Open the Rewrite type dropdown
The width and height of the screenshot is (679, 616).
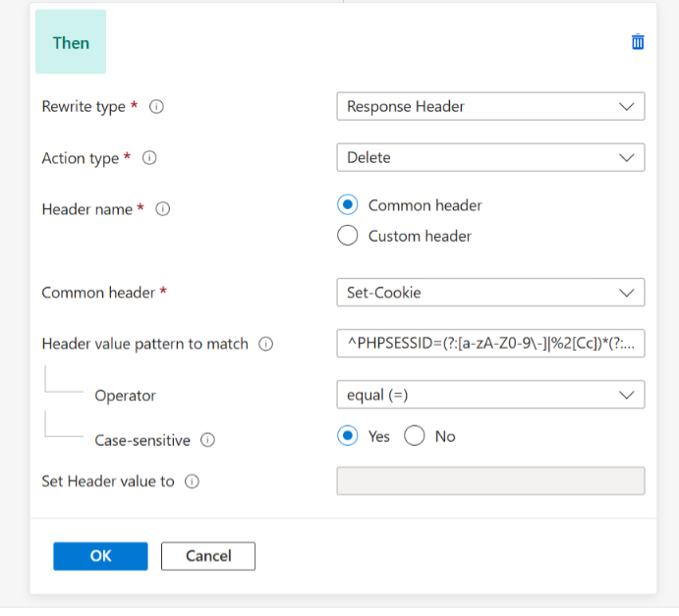pyautogui.click(x=490, y=106)
